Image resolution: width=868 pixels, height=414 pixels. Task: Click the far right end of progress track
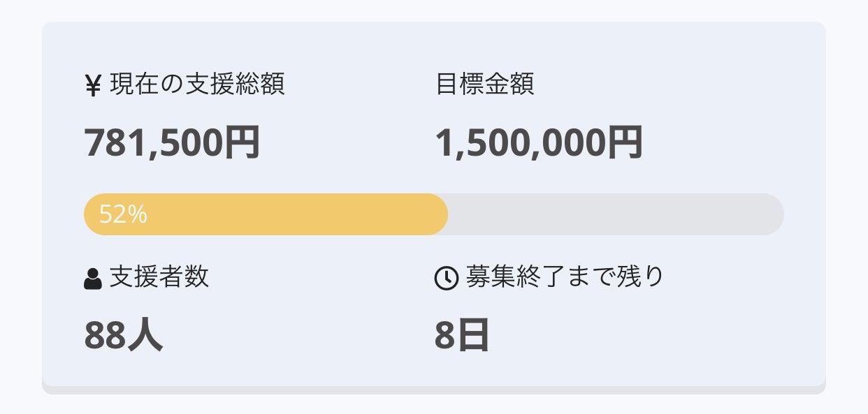[x=776, y=214]
